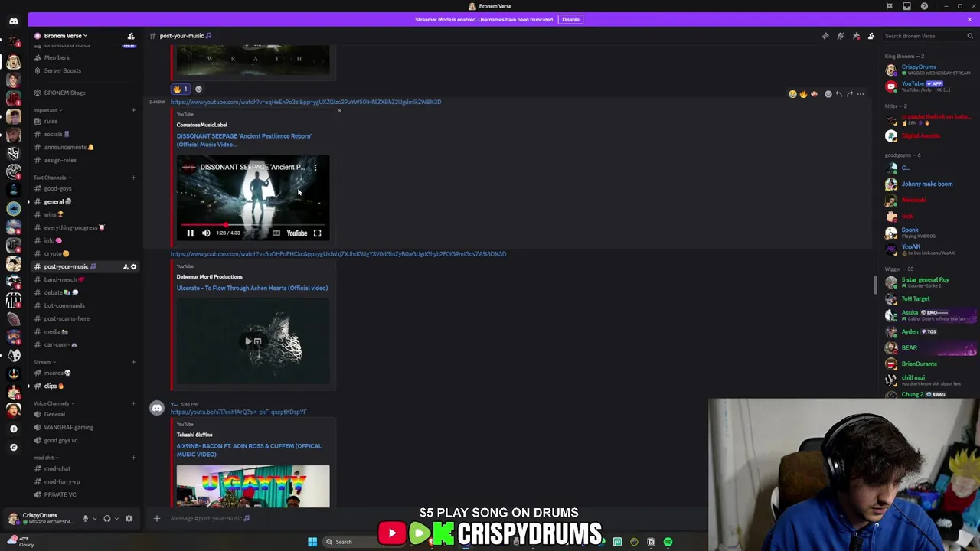
Task: Add the fire emoji quick reaction
Action: pos(803,94)
